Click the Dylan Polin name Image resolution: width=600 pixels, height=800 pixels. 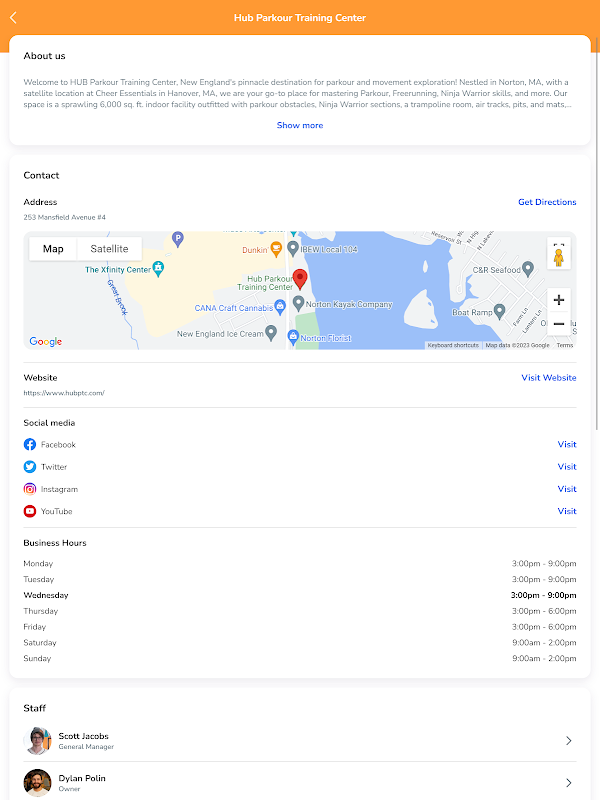point(82,778)
